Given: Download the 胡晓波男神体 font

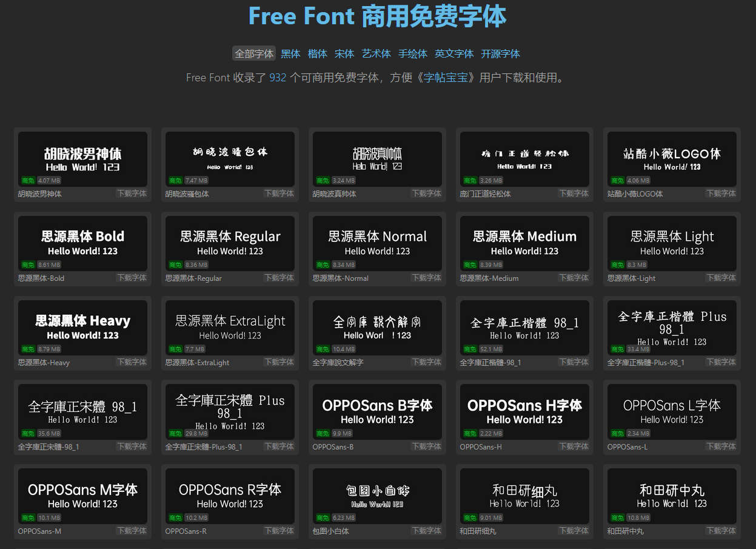Looking at the screenshot, I should pos(132,194).
